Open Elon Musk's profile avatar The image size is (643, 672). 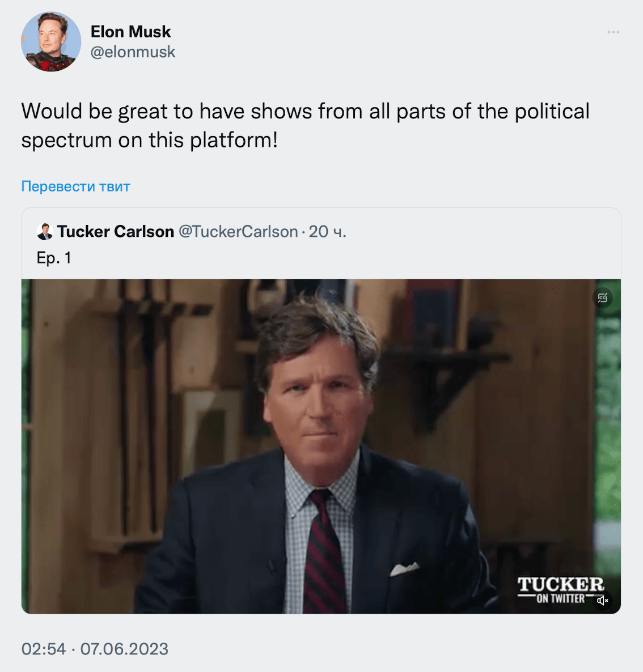(x=51, y=42)
